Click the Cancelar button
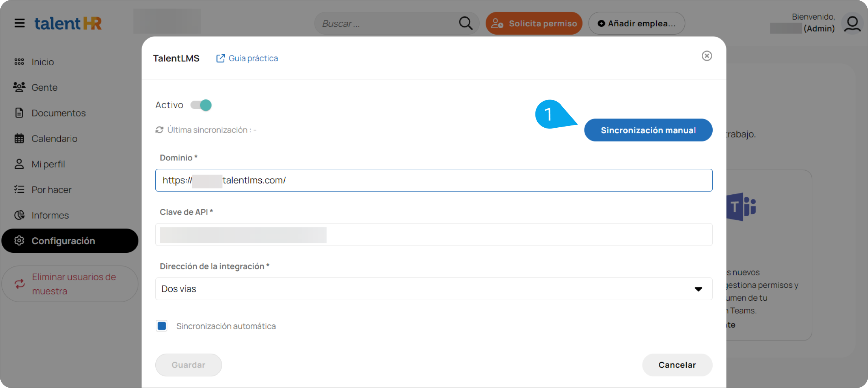This screenshot has height=388, width=868. 677,365
